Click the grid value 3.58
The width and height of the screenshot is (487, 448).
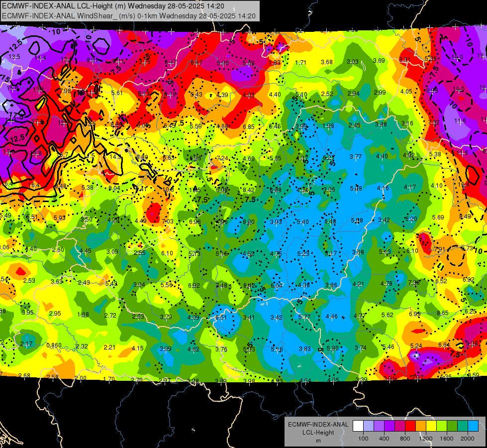tap(358, 252)
